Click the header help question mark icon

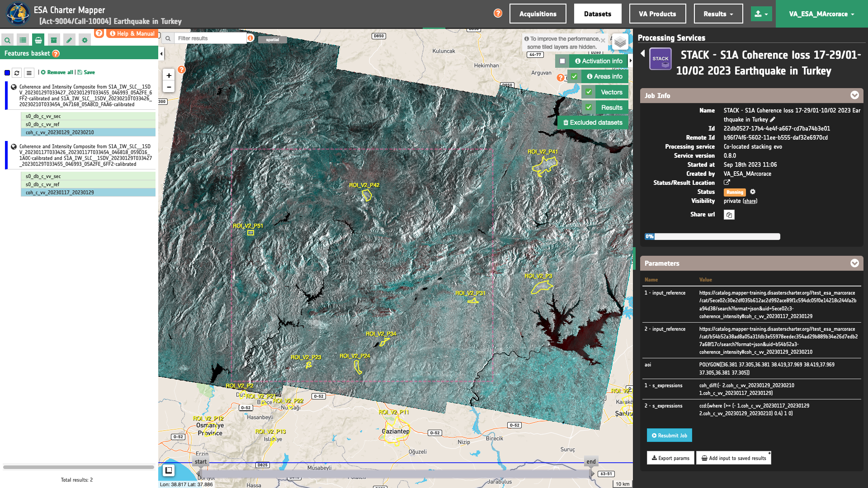[498, 13]
